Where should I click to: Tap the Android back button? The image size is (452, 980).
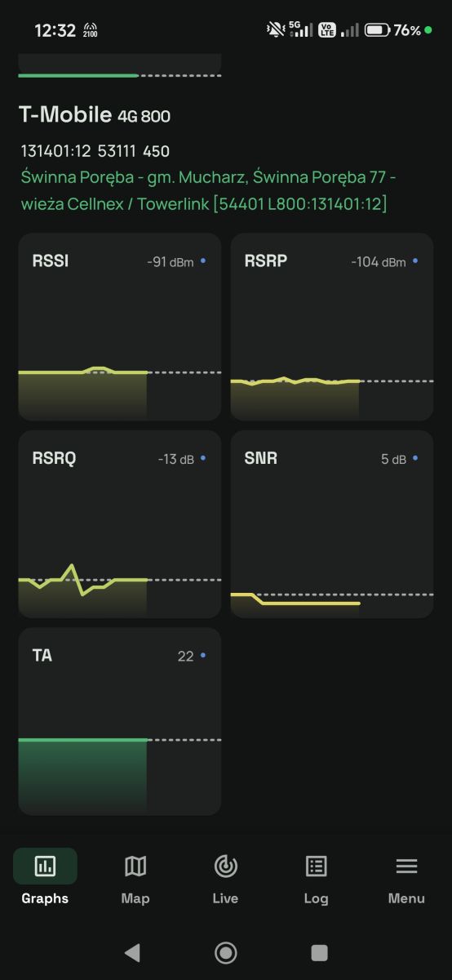(x=132, y=952)
